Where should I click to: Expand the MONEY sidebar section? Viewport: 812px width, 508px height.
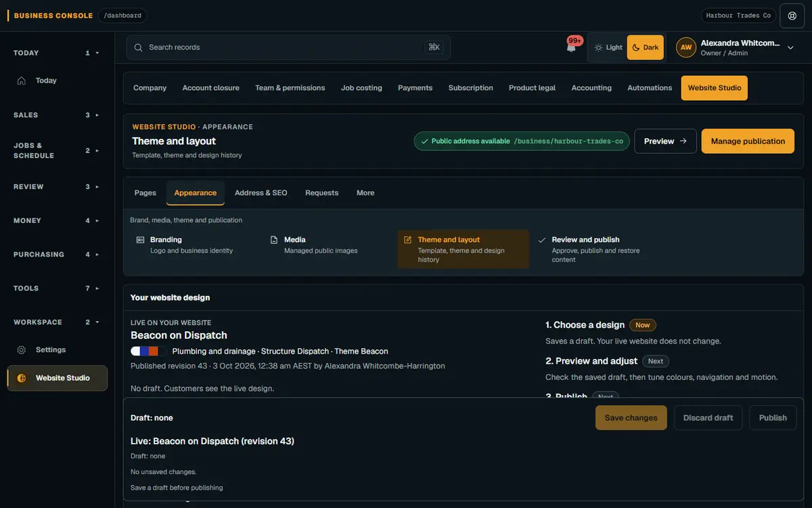click(x=58, y=221)
